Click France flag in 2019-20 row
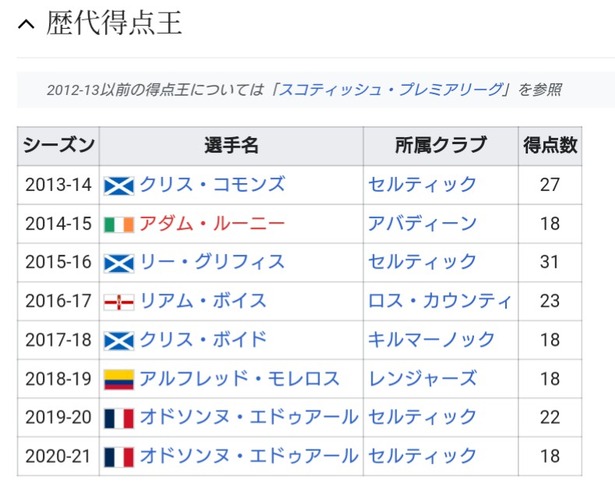This screenshot has width=615, height=490. [x=119, y=418]
